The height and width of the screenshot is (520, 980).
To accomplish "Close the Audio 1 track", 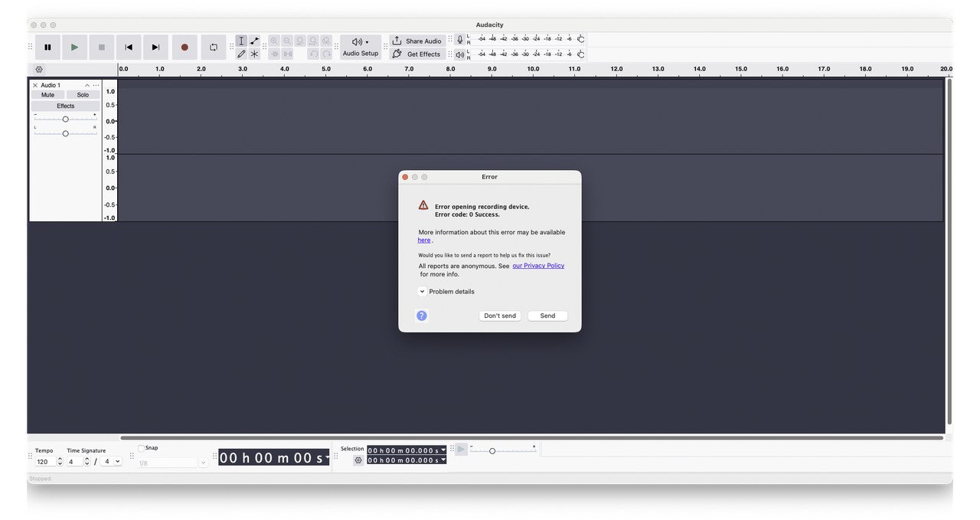I will 35,85.
